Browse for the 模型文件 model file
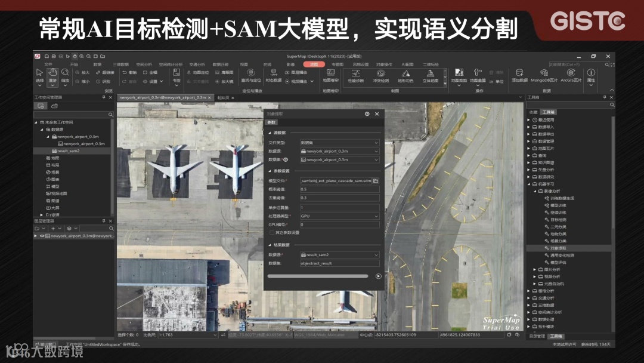 coord(376,180)
